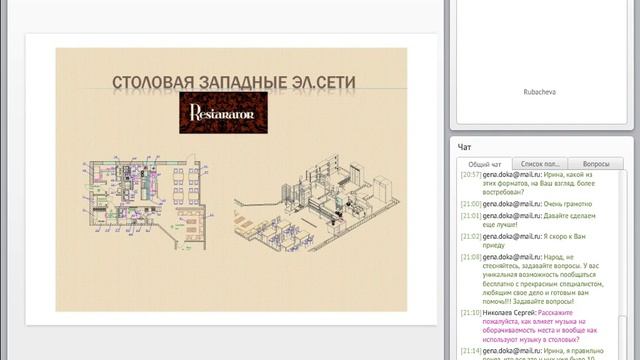Click the Rubacheva presenter name
The image size is (640, 360).
(539, 92)
